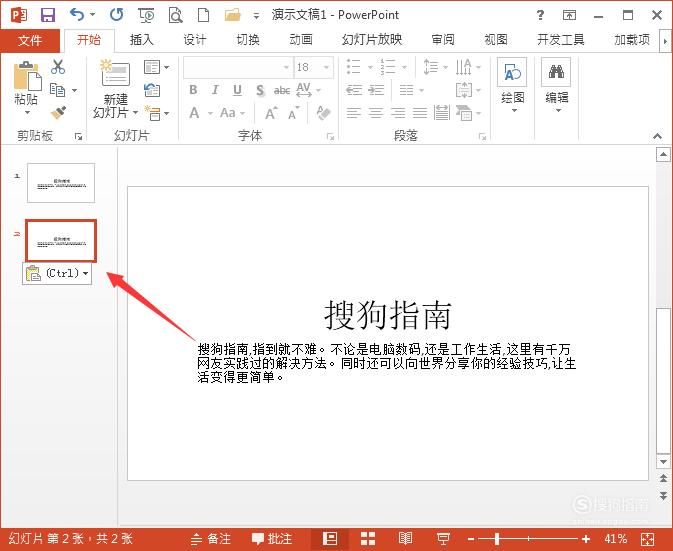Viewport: 673px width, 551px height.
Task: Toggle text Shadow effect
Action: [x=260, y=90]
